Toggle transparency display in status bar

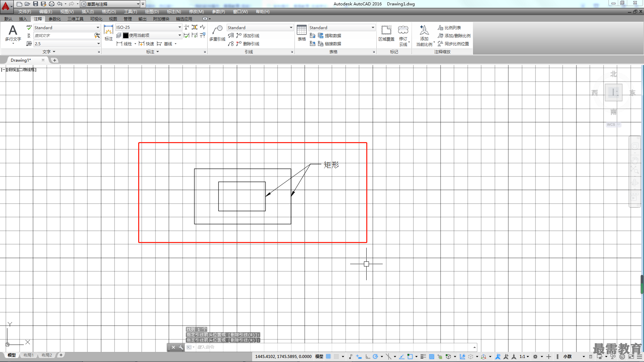432,356
